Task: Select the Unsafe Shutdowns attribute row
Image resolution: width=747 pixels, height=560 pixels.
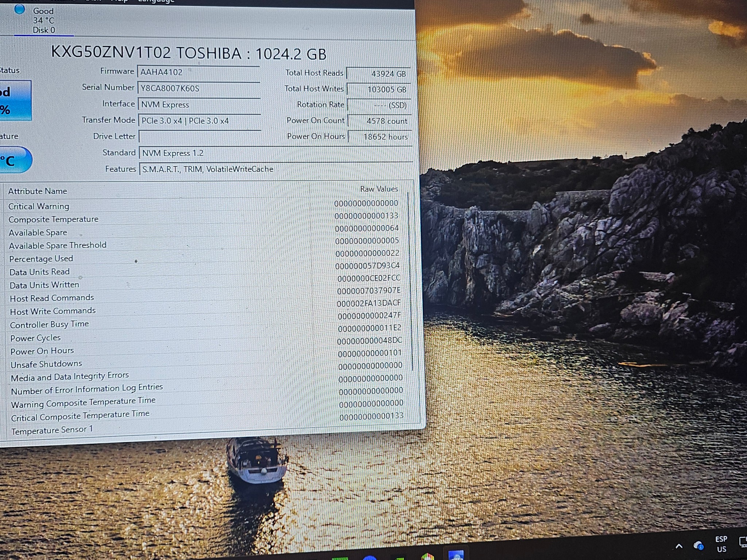Action: pyautogui.click(x=206, y=365)
